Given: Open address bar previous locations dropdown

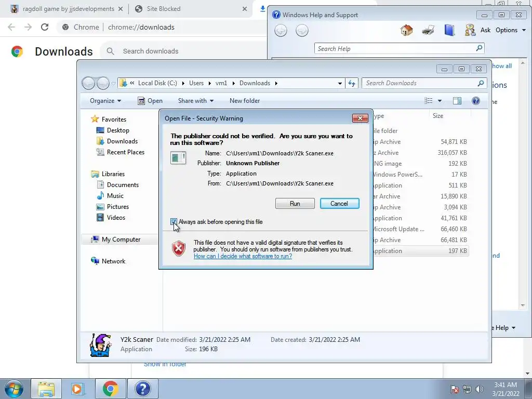Looking at the screenshot, I should (340, 84).
